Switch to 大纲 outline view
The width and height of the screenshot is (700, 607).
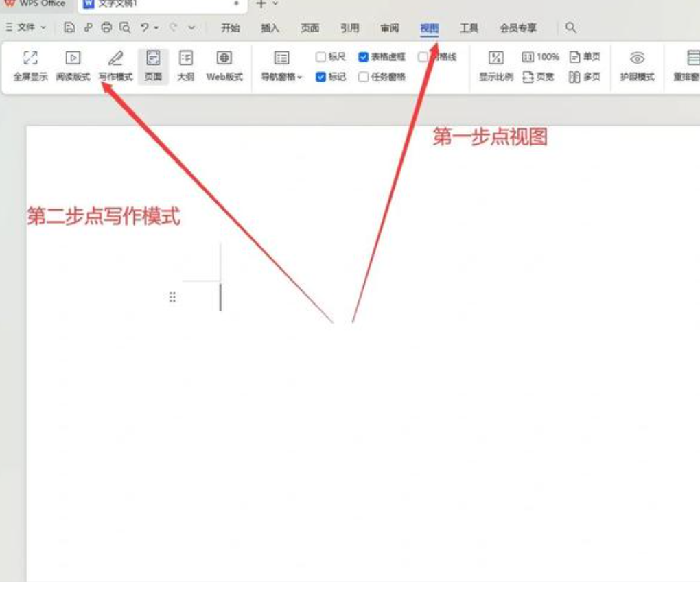(185, 59)
